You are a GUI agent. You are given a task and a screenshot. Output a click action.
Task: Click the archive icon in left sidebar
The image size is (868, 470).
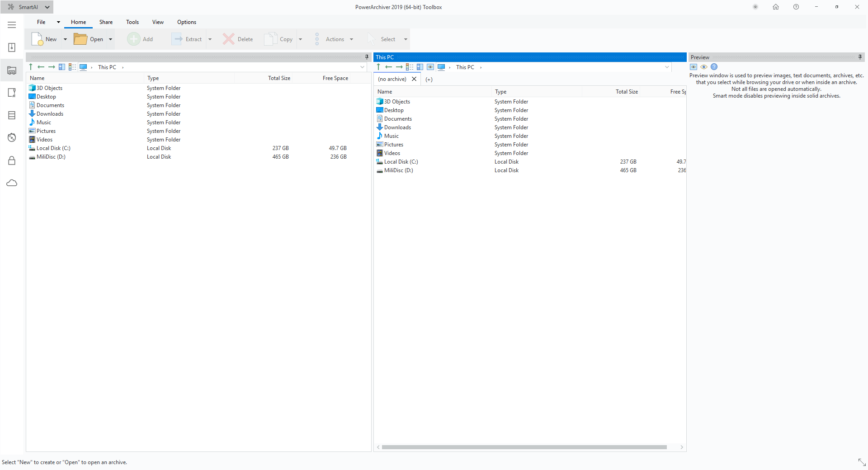(x=12, y=47)
